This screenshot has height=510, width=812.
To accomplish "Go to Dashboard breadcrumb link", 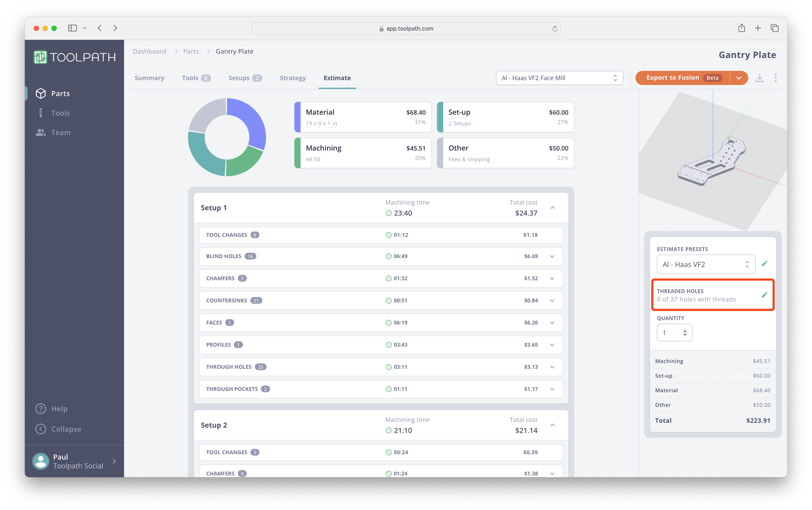I will tap(149, 51).
